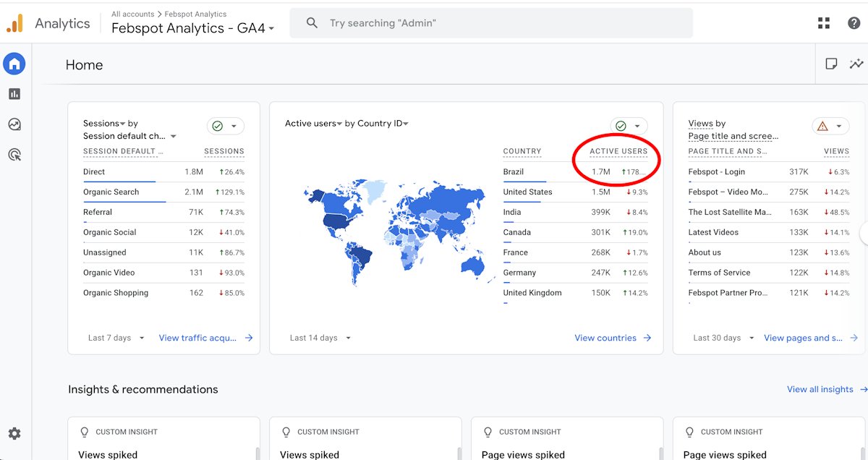Click View all insights

pos(820,389)
